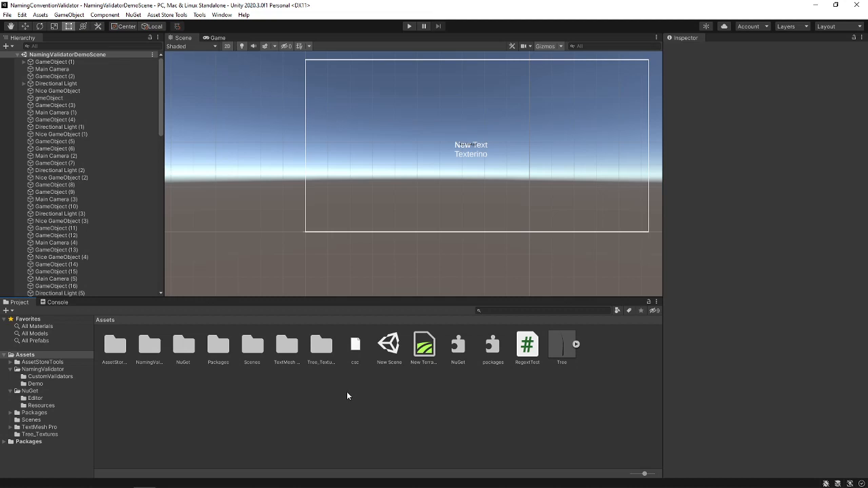Select Nice GameObject in Hierarchy
Image resolution: width=868 pixels, height=488 pixels.
[x=57, y=91]
